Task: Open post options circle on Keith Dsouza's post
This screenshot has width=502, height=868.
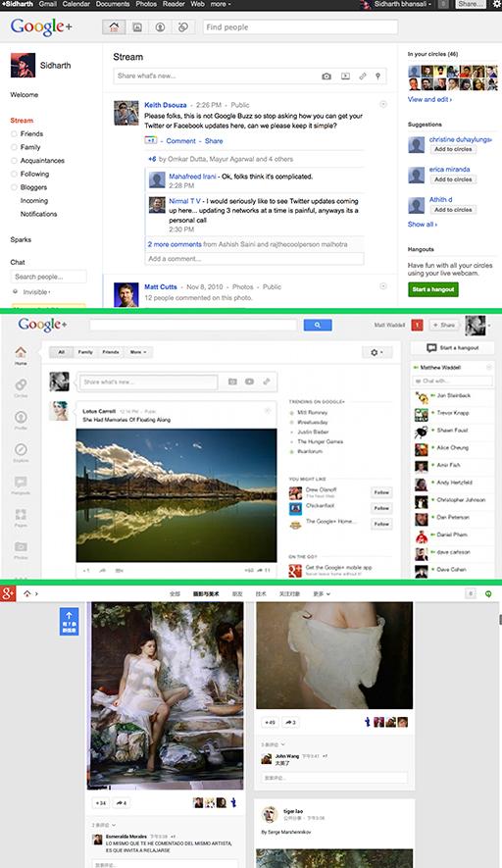Action: point(382,104)
